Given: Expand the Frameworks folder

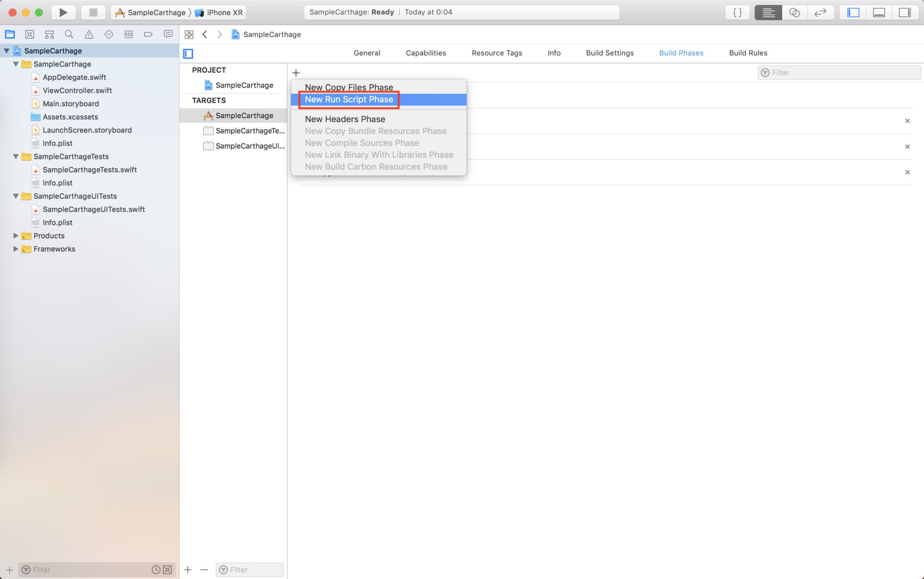Looking at the screenshot, I should [x=16, y=249].
